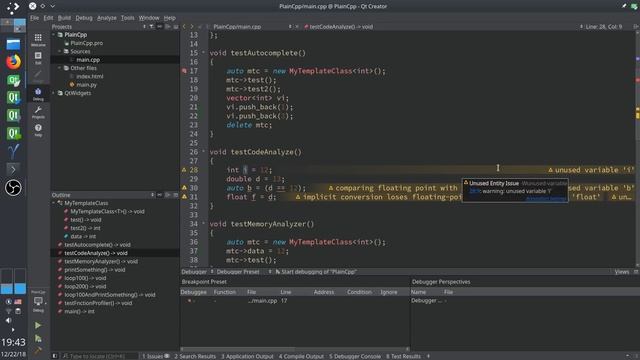640x360 pixels.
Task: Switch to Edit mode in sidebar
Action: click(x=38, y=58)
